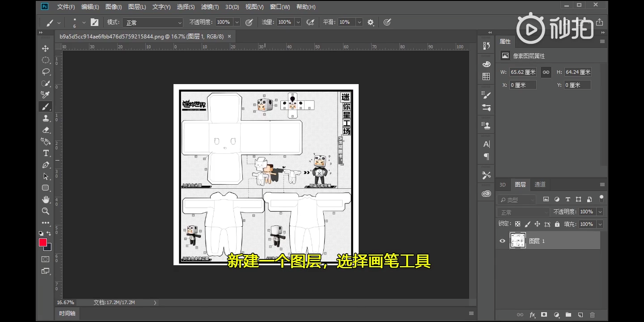
Task: Open the 窗口(W) menu
Action: point(280,7)
